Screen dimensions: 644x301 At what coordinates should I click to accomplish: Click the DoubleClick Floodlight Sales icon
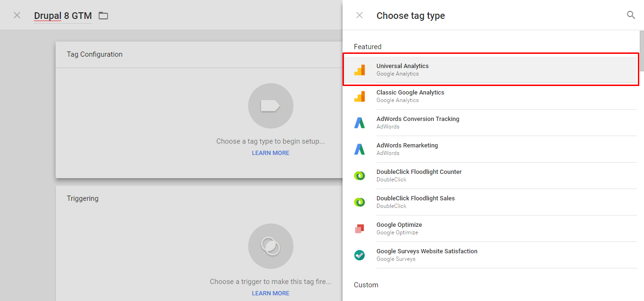point(360,202)
